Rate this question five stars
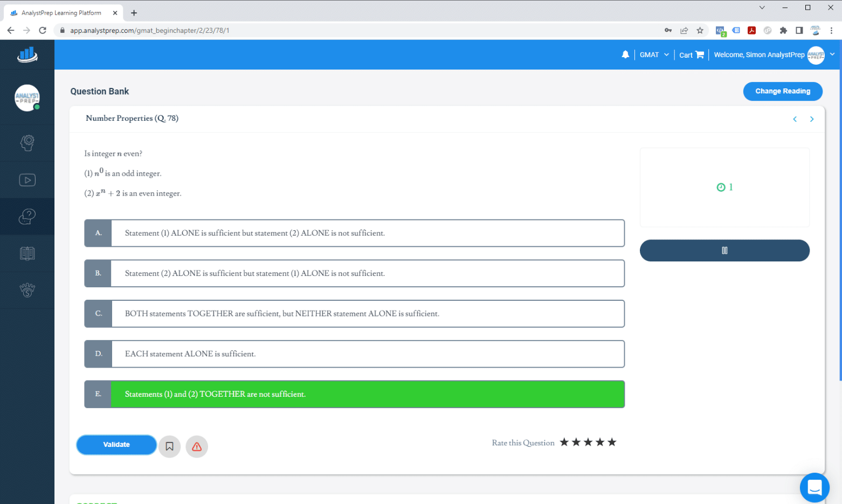 612,443
